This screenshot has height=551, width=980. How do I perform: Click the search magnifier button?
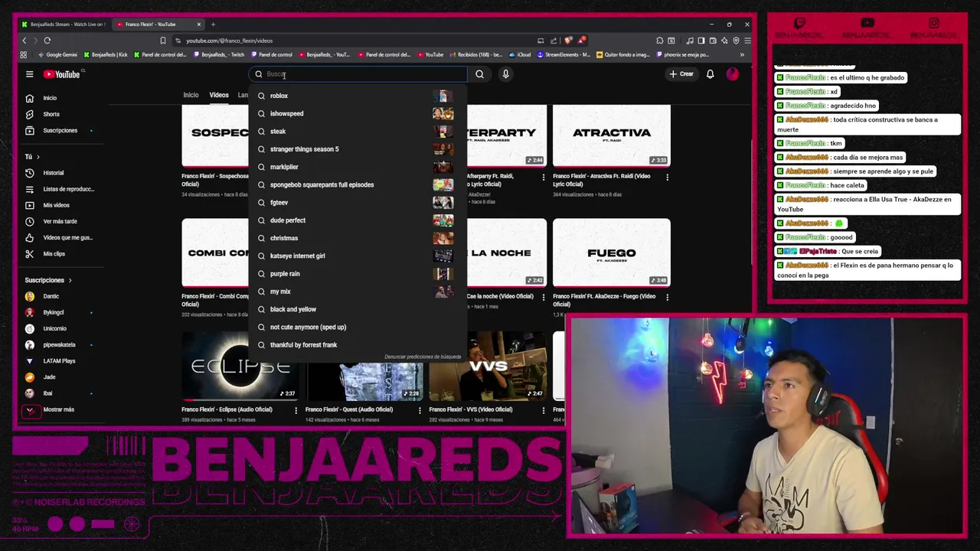pyautogui.click(x=479, y=74)
